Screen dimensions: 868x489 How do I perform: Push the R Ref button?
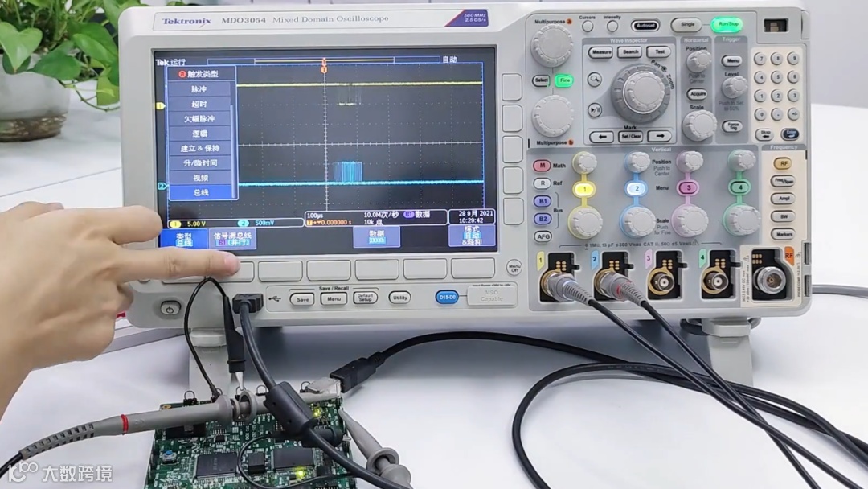[x=542, y=183]
